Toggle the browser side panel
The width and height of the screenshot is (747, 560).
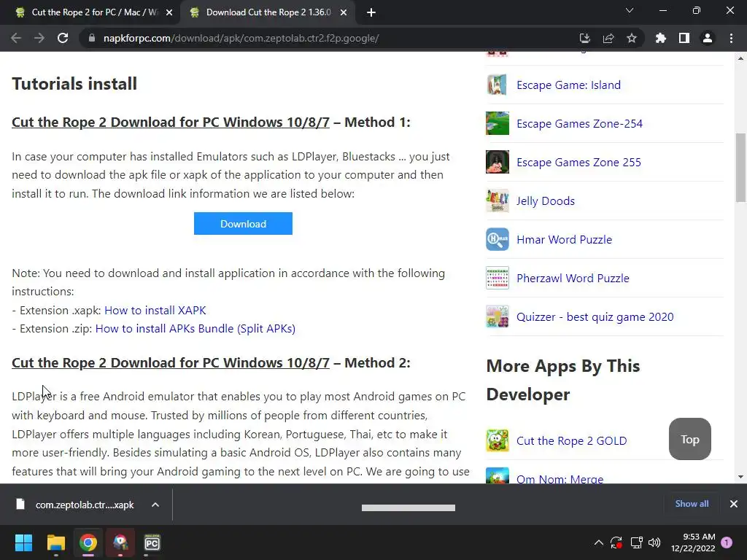point(684,38)
